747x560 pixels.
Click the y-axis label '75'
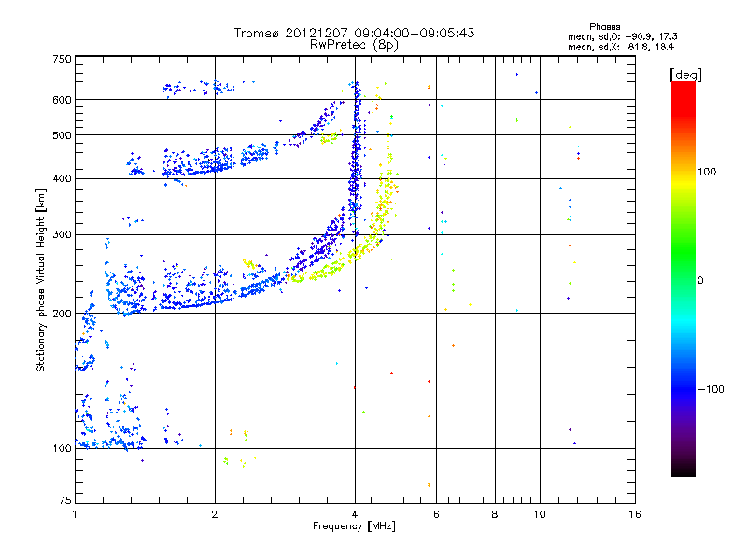(x=65, y=500)
